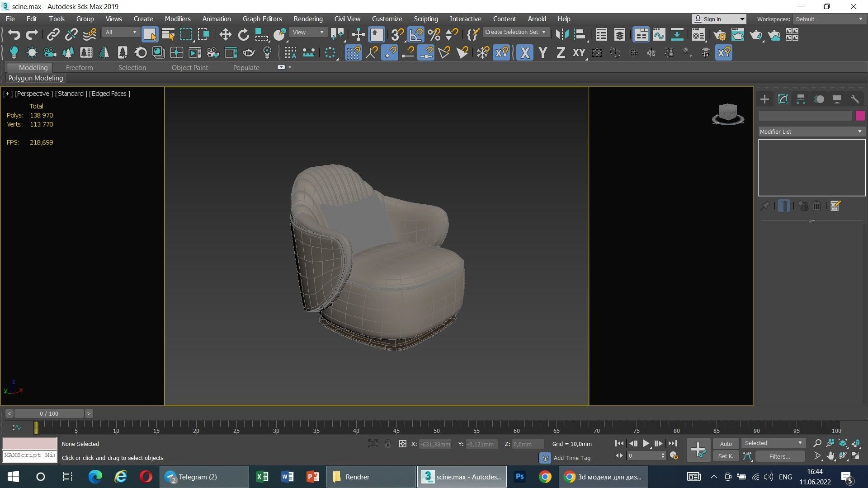This screenshot has height=488, width=868.
Task: Open the Curve Editor
Action: [659, 35]
